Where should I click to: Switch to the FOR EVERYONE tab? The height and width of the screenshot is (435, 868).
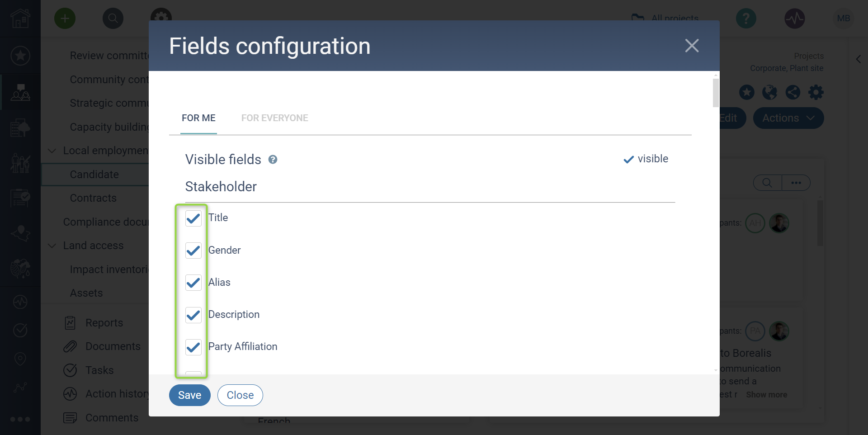(274, 118)
